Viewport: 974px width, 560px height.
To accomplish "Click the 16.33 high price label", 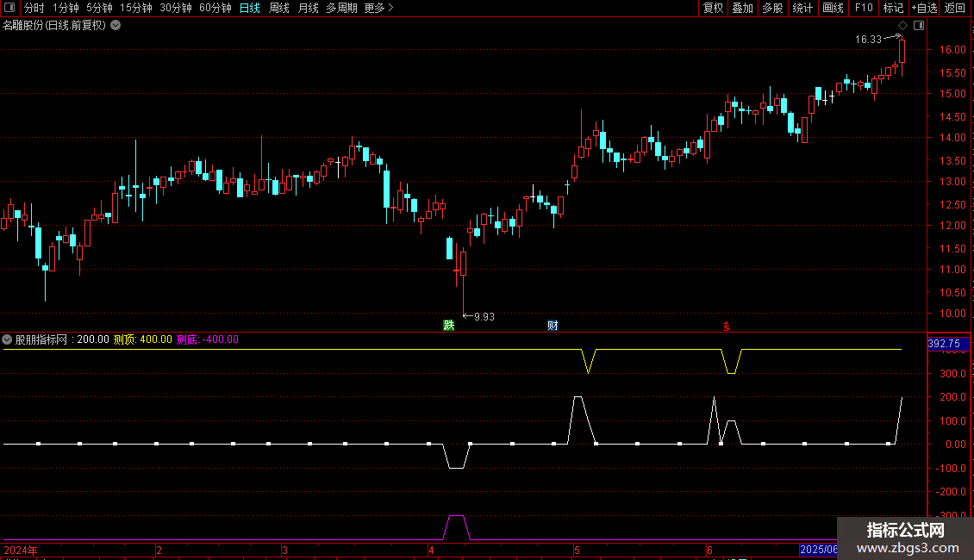I will 868,39.
